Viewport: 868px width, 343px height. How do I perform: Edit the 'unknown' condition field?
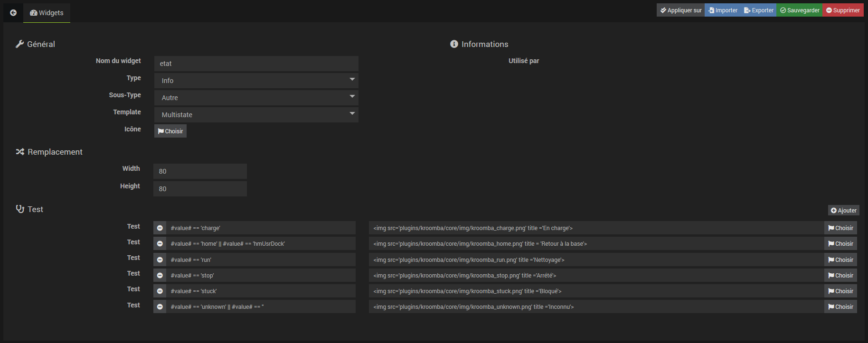pos(261,307)
